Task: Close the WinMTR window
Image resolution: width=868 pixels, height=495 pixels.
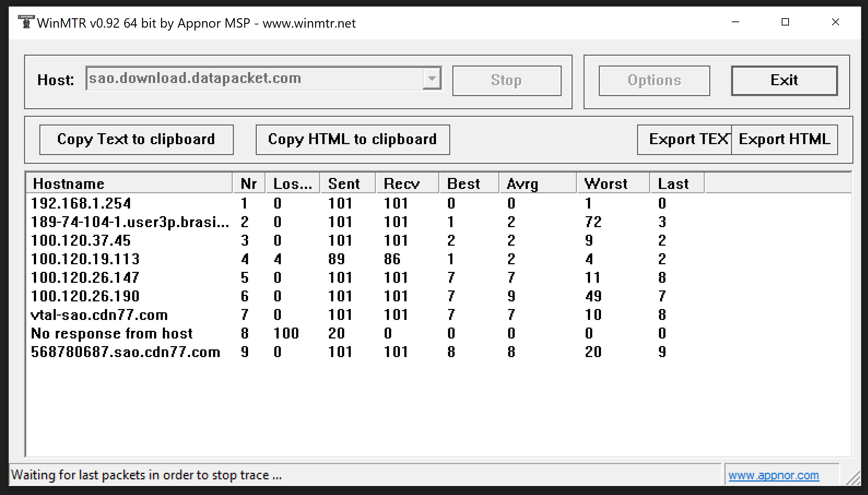Action: [x=836, y=22]
